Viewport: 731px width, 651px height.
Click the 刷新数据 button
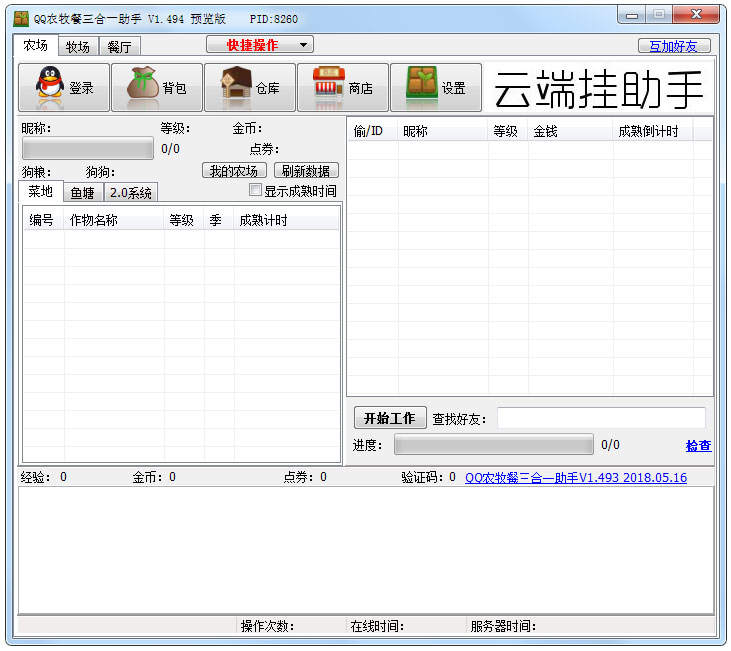[x=306, y=171]
